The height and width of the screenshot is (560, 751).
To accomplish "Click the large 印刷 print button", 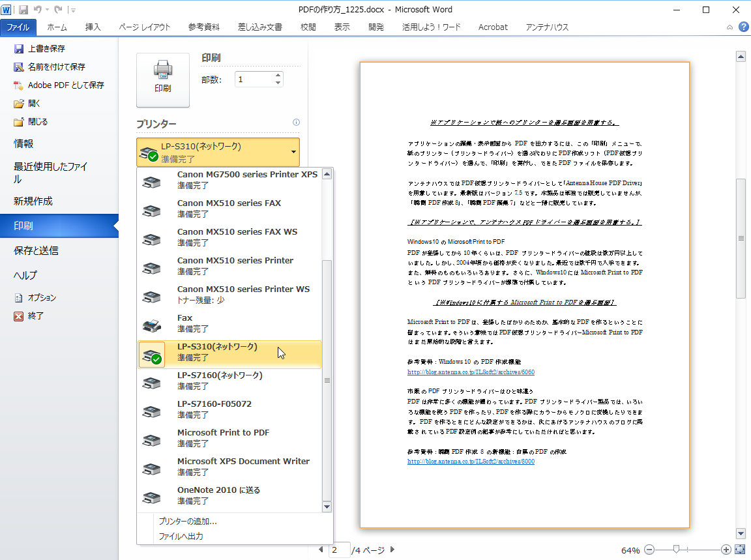I will (x=162, y=80).
